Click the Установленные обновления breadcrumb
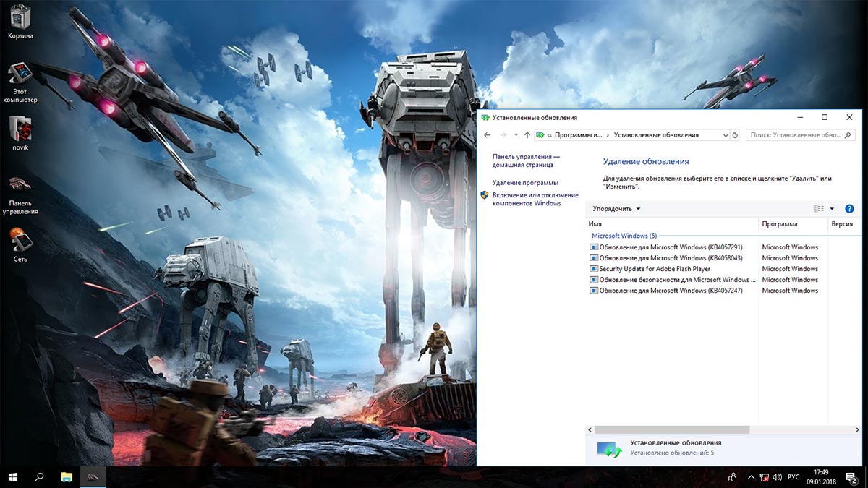The width and height of the screenshot is (868, 488). pyautogui.click(x=657, y=135)
